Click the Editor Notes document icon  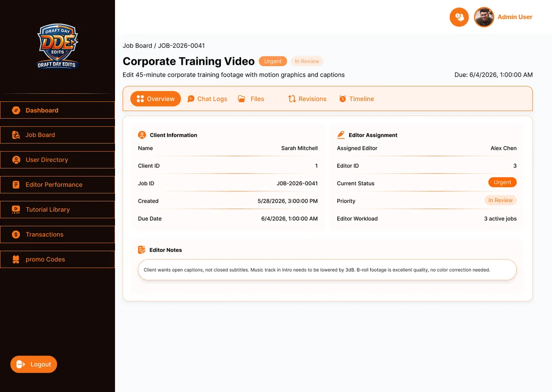pos(142,250)
